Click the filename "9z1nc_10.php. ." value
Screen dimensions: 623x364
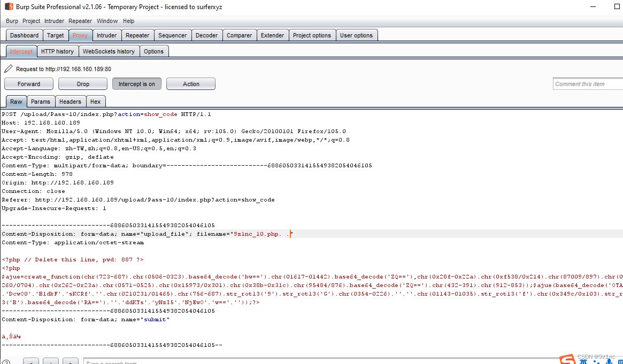pos(262,234)
